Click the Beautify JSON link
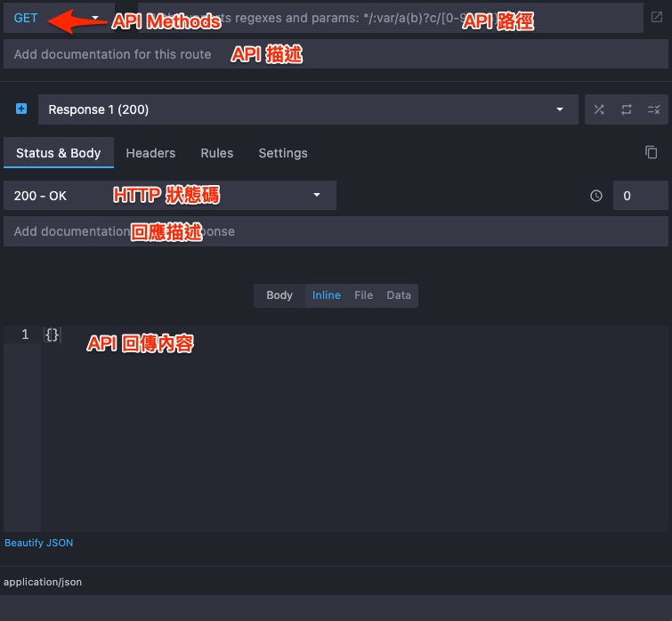 coord(39,543)
